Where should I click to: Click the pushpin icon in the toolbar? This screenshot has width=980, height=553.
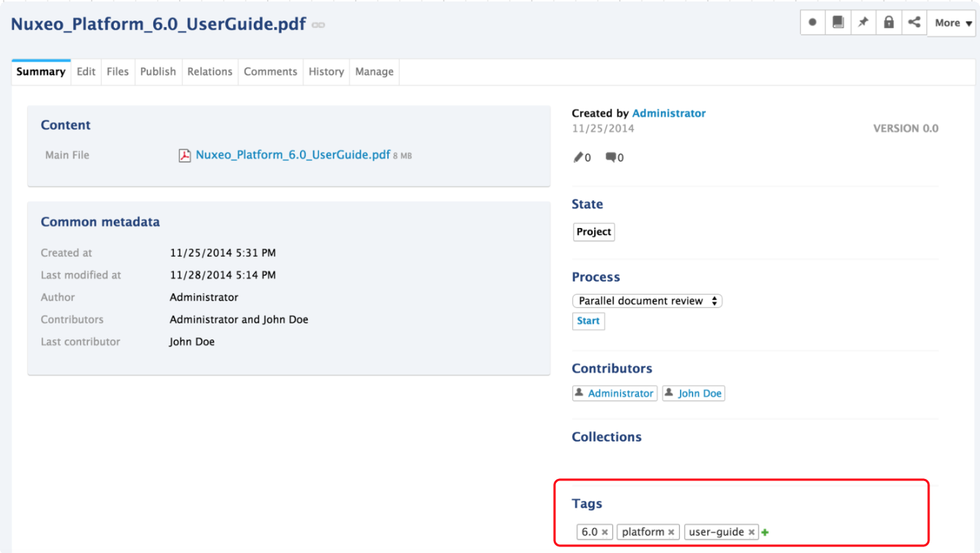(863, 23)
